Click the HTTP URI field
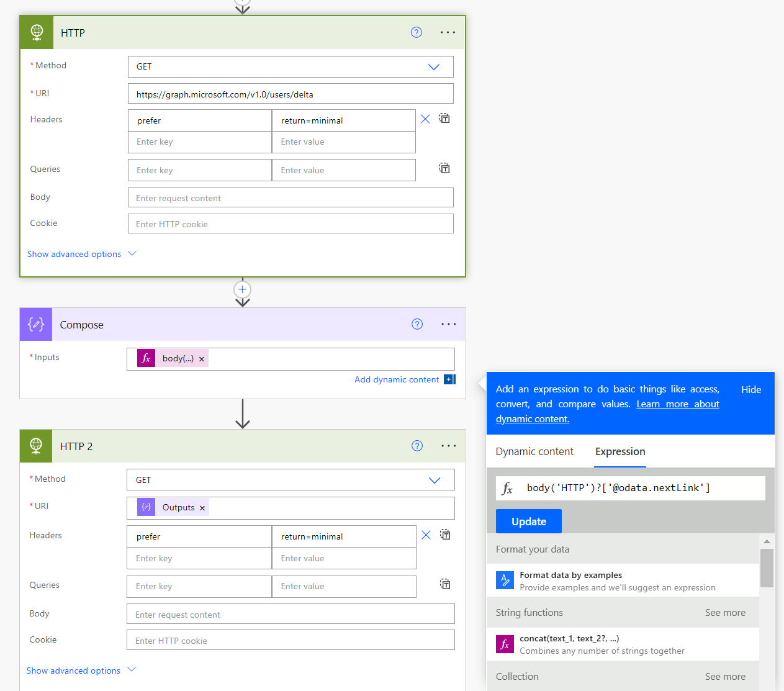Viewport: 784px width, 691px height. [x=291, y=94]
